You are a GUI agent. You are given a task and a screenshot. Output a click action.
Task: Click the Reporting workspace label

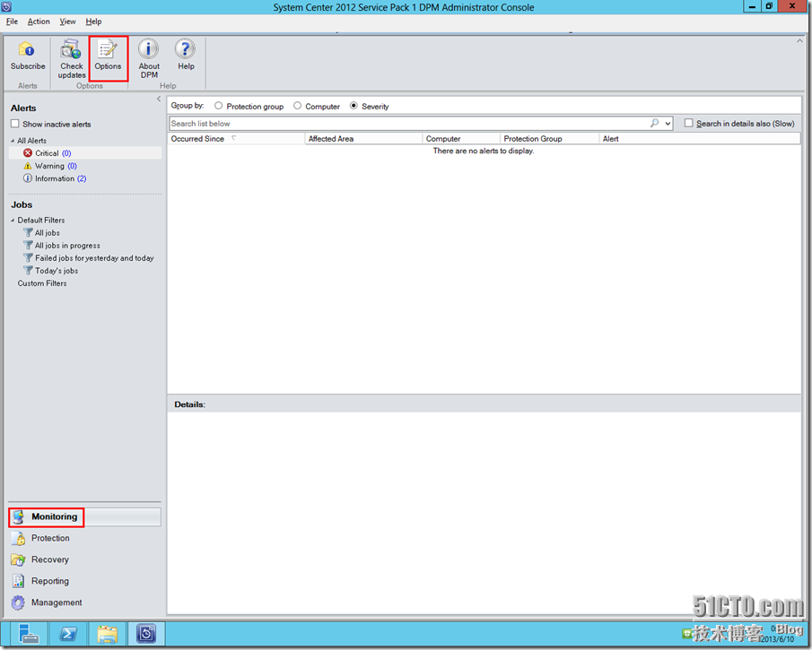tap(49, 581)
